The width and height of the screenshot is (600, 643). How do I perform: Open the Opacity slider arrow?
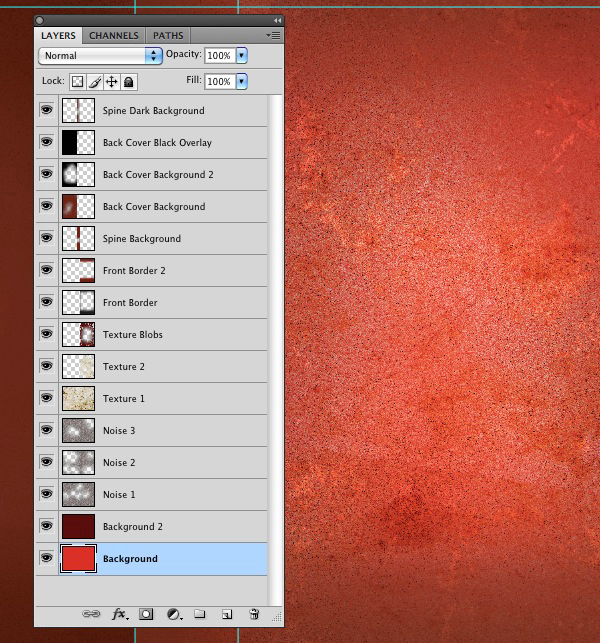[242, 55]
